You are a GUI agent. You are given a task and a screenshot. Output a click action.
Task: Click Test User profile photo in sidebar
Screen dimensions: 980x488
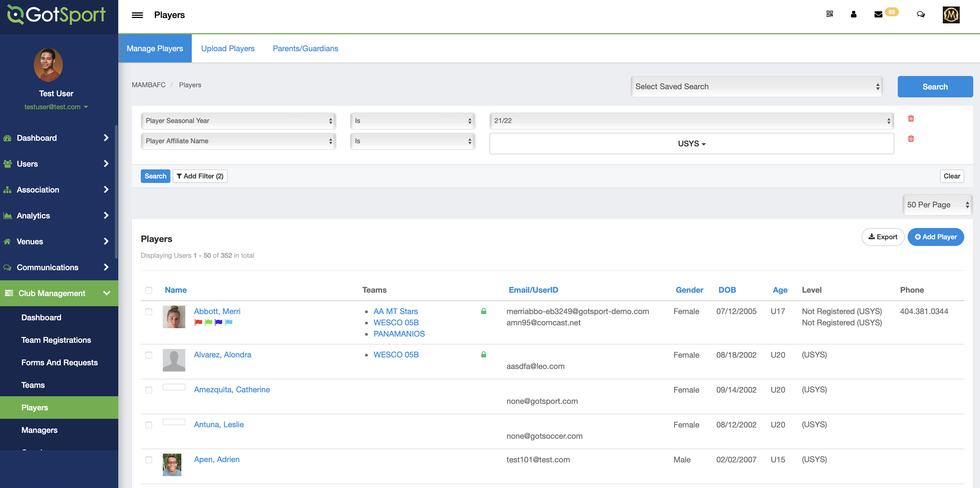(48, 65)
